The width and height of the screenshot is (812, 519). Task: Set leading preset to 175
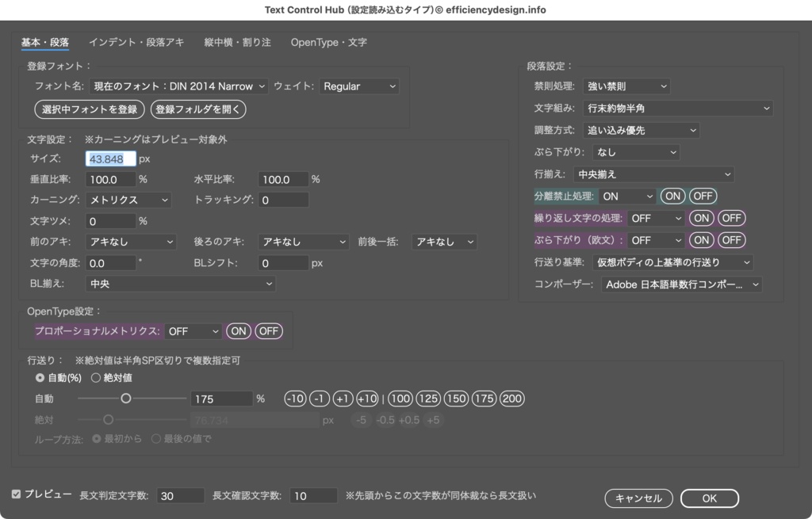coord(485,399)
